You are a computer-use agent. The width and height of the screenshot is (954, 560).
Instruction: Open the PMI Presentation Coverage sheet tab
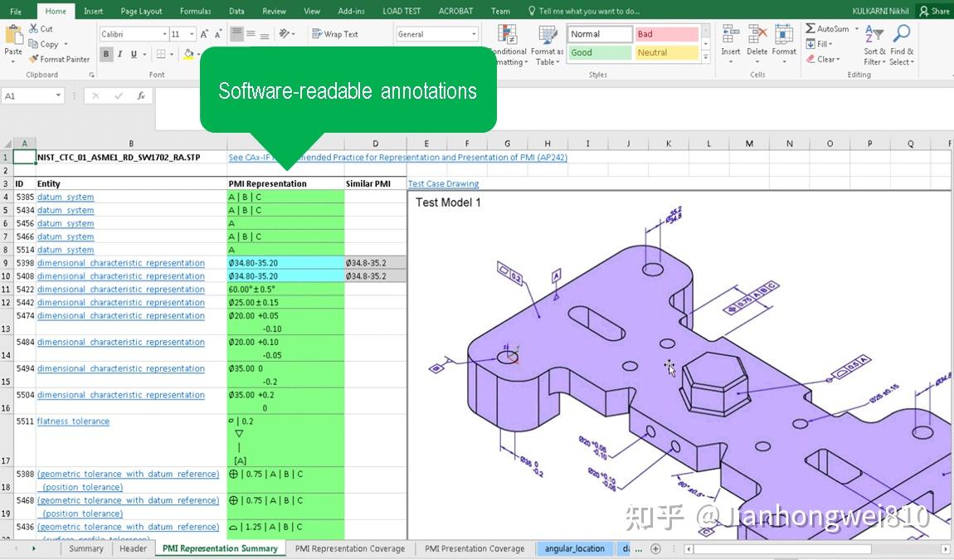click(474, 548)
